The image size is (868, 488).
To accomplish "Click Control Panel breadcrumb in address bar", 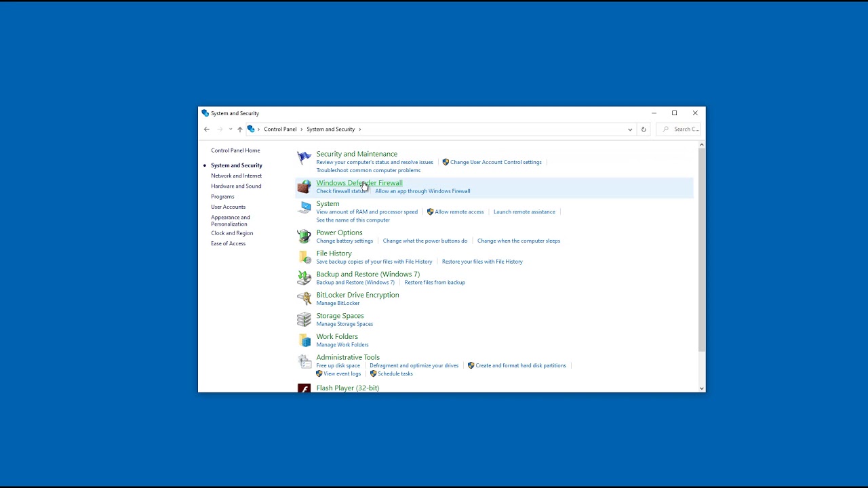I will 280,129.
